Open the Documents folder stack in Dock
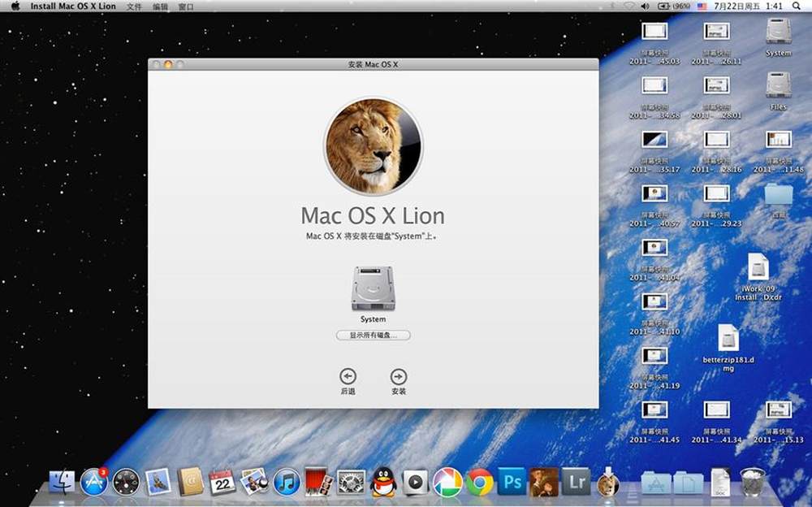The height and width of the screenshot is (507, 812). 688,483
